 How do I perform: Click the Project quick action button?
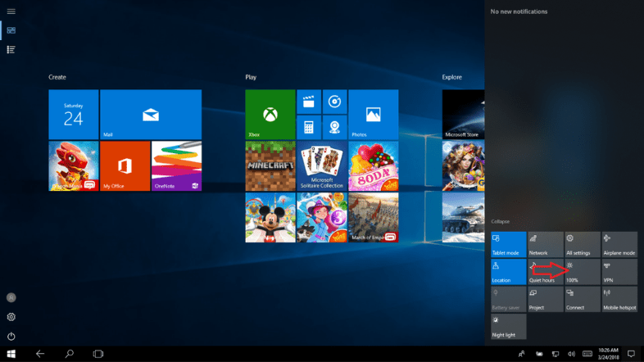(x=545, y=299)
